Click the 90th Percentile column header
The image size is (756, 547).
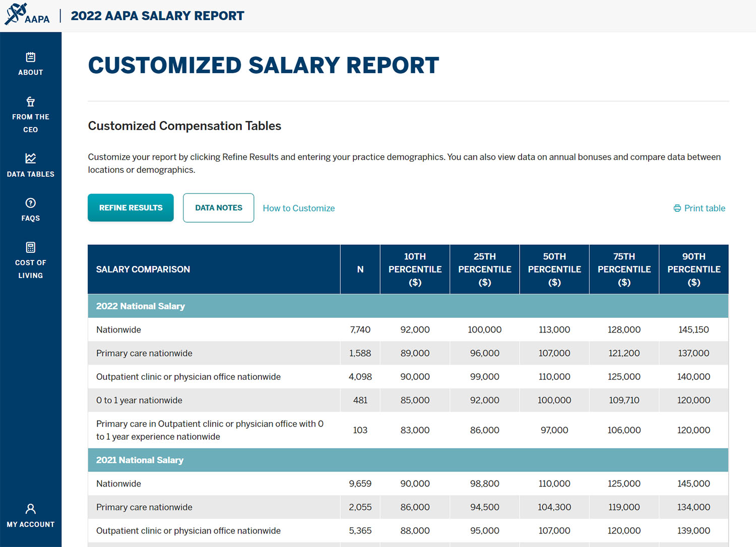(x=694, y=269)
